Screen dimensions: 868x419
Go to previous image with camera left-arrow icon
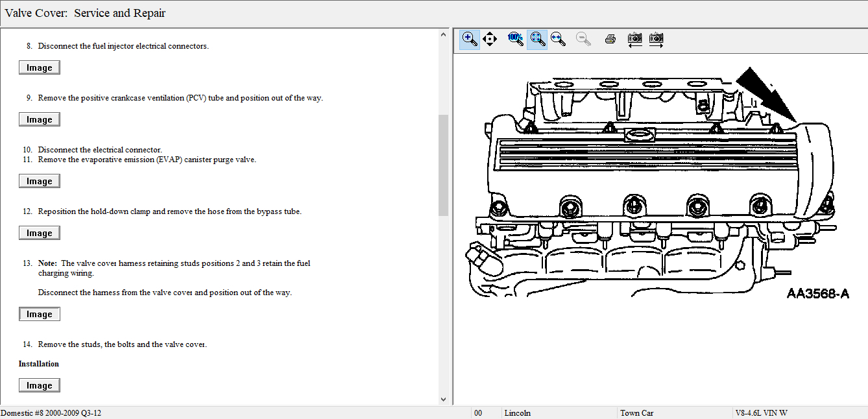point(635,39)
